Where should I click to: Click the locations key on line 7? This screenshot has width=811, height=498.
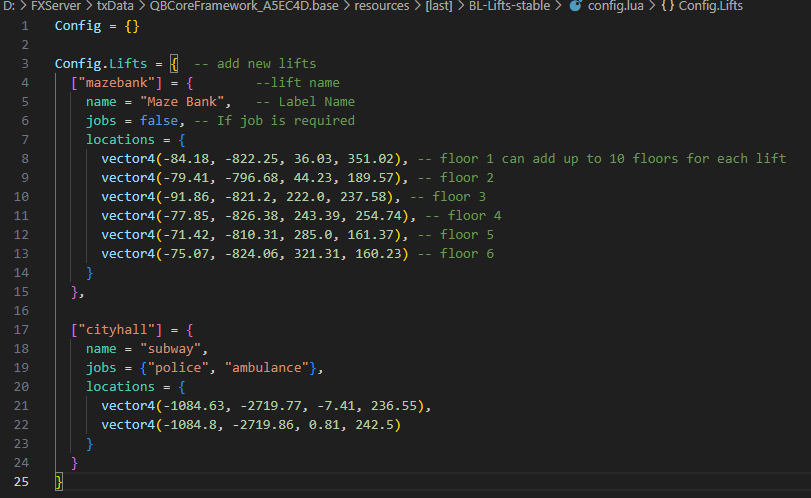click(120, 140)
